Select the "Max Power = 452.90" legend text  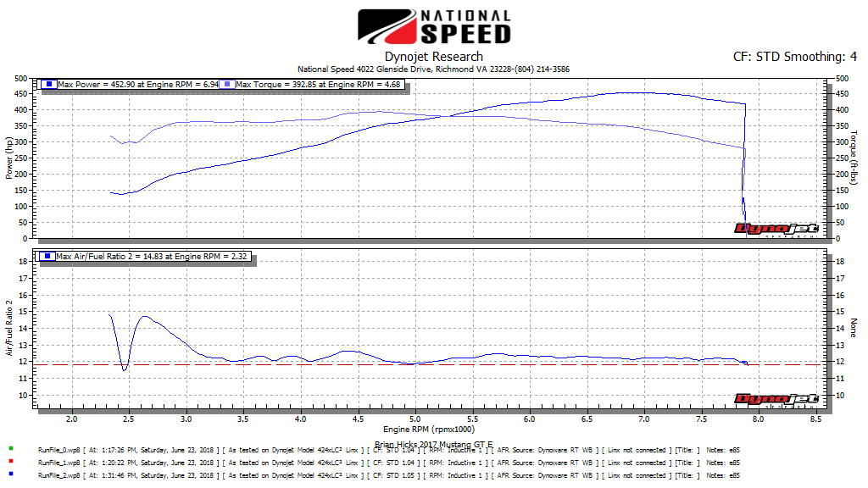point(138,85)
